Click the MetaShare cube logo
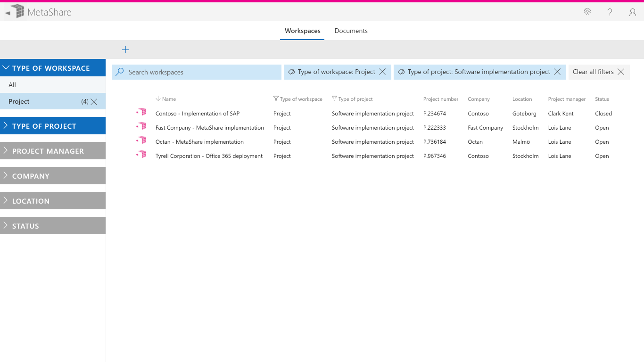 (x=17, y=11)
